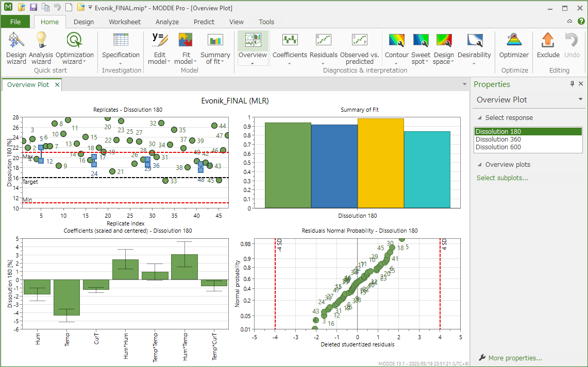Viewport: 588px width, 367px height.
Task: Toggle the Properties pane pin
Action: [x=572, y=84]
